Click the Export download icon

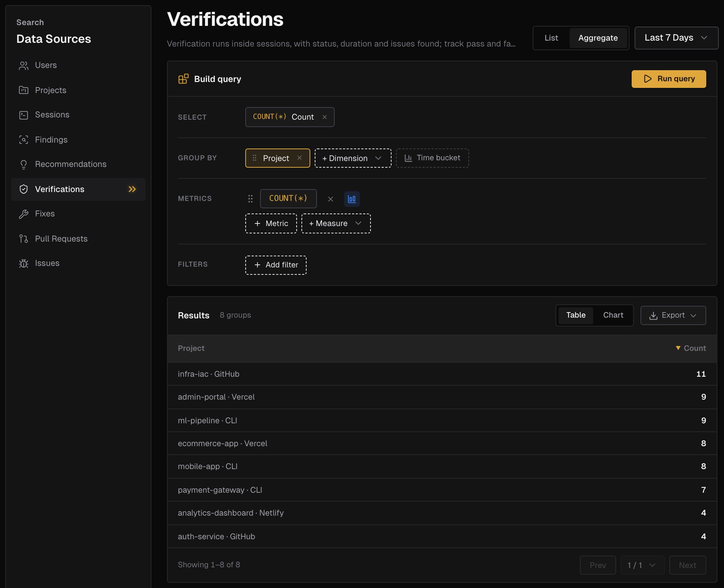point(653,315)
